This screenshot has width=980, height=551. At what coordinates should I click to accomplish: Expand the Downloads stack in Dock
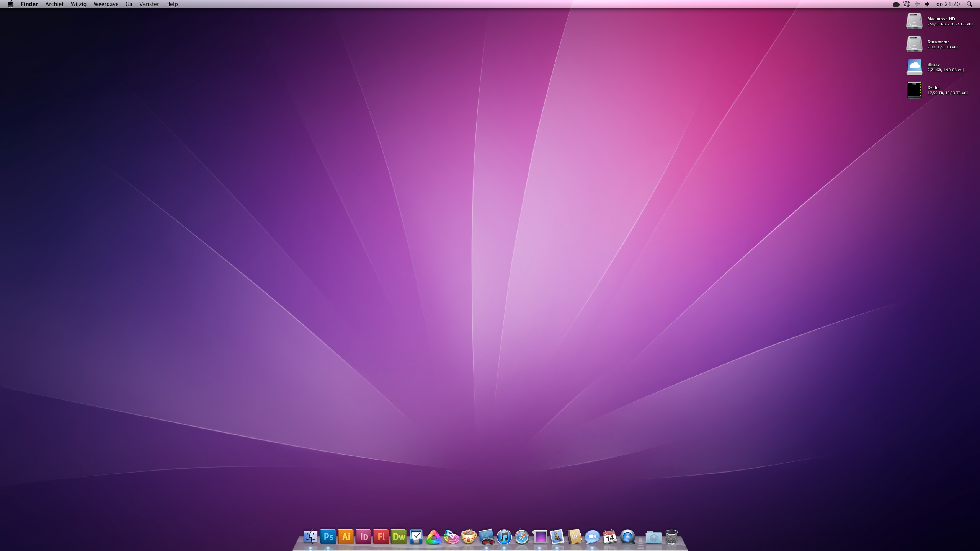tap(653, 537)
